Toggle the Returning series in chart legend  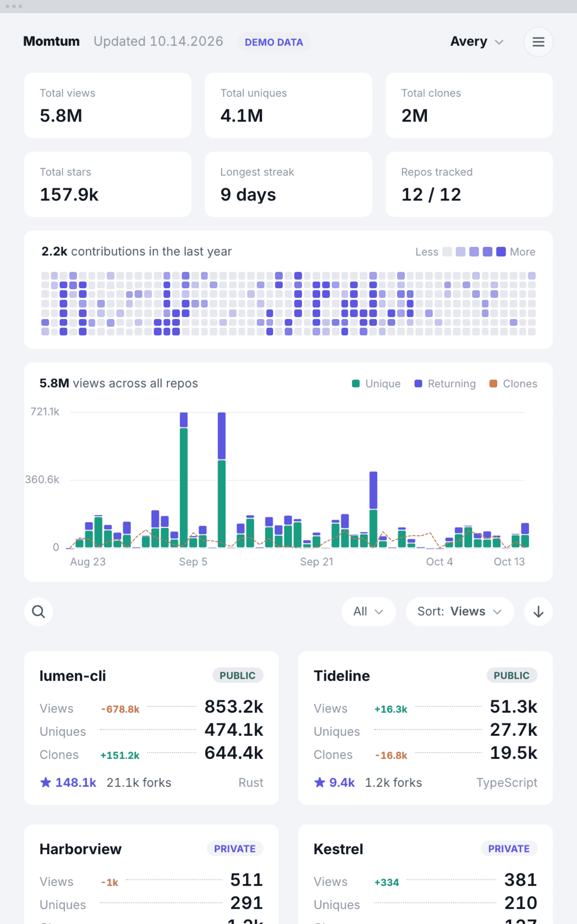[x=445, y=384]
